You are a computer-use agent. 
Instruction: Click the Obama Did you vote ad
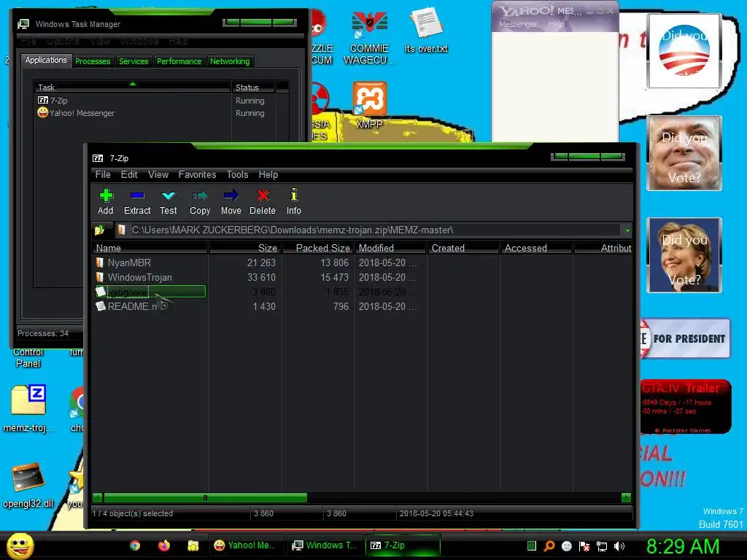(x=684, y=50)
